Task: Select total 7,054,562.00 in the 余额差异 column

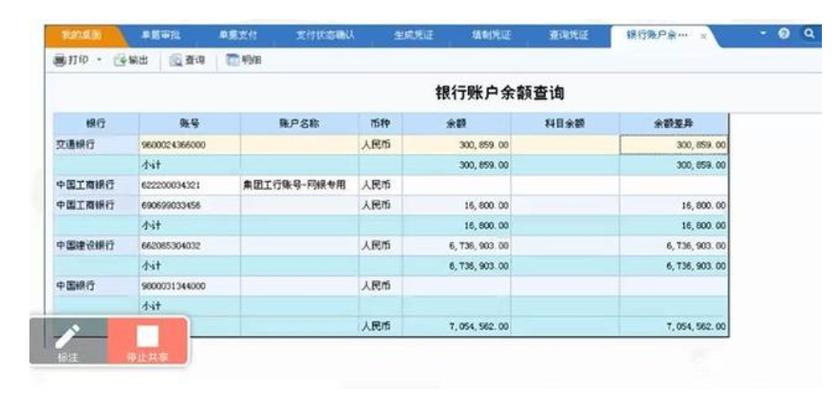Action: click(x=674, y=327)
